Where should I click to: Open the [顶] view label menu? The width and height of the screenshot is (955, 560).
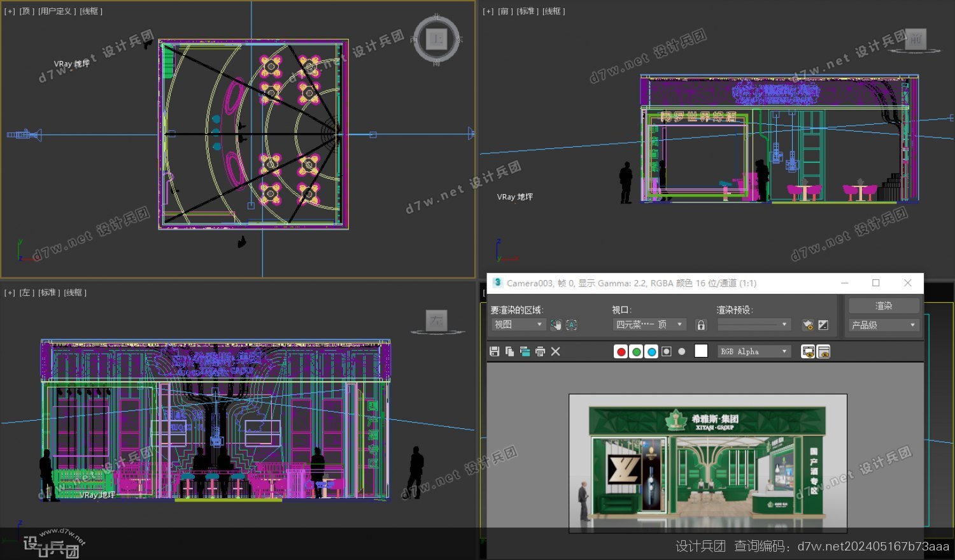pyautogui.click(x=27, y=11)
